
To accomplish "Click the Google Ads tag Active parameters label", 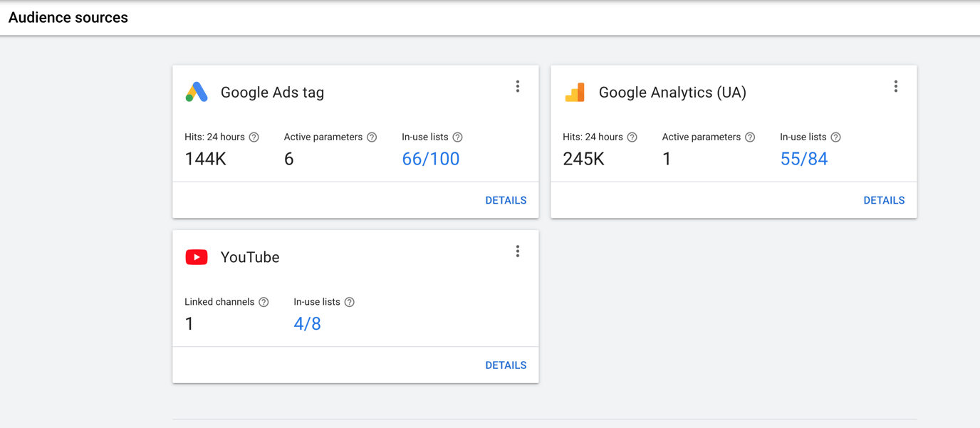I will [323, 137].
